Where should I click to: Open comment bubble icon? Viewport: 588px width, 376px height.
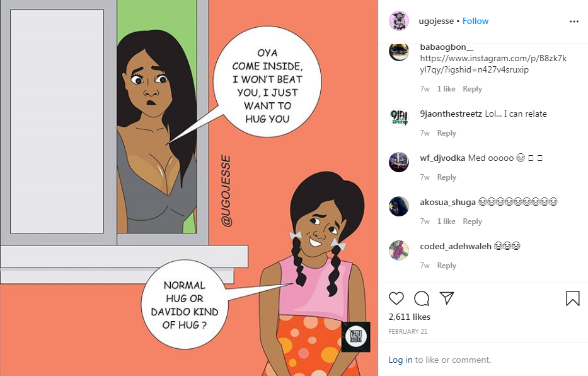[x=422, y=298]
